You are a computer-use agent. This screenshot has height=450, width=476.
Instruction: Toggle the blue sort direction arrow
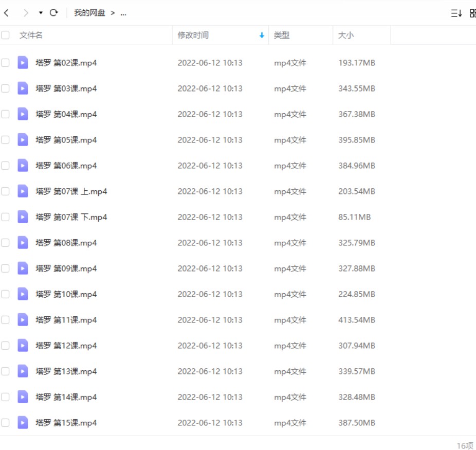[x=262, y=35]
